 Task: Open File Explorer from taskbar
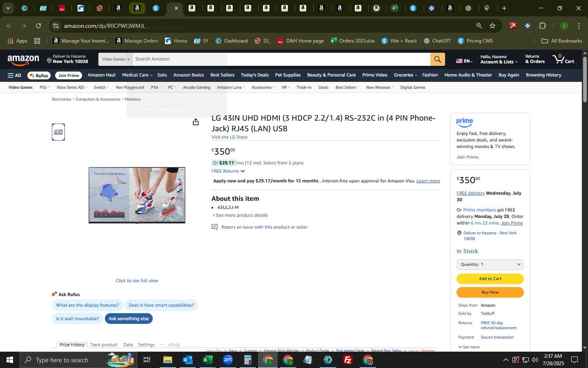point(168,360)
